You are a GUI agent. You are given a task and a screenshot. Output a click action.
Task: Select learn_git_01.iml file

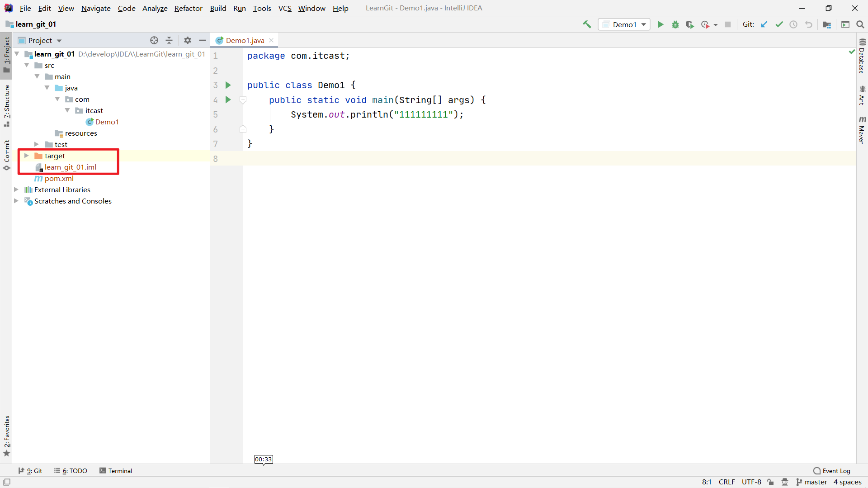70,167
